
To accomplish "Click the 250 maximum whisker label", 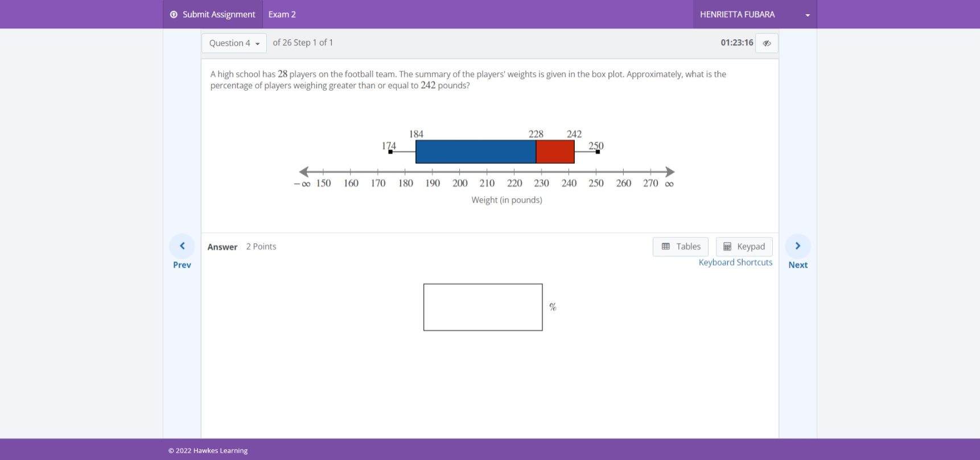I will (x=596, y=146).
